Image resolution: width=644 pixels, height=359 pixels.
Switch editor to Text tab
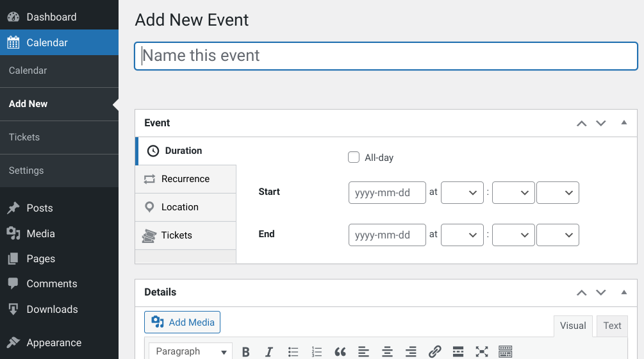[612, 326]
